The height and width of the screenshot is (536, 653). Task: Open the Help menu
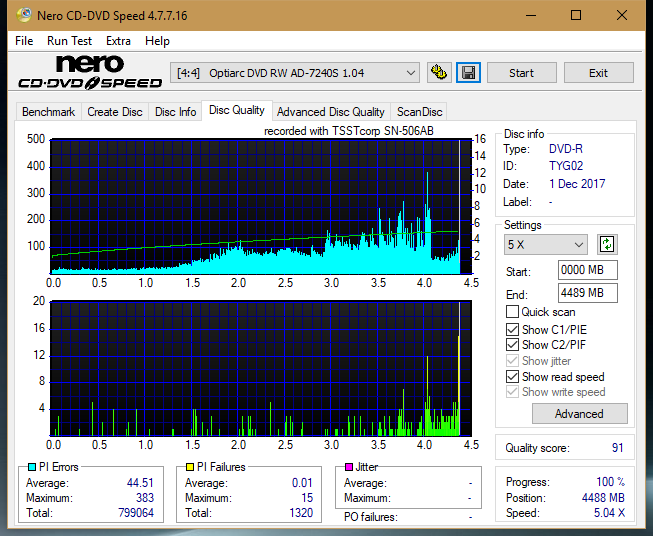tap(157, 41)
